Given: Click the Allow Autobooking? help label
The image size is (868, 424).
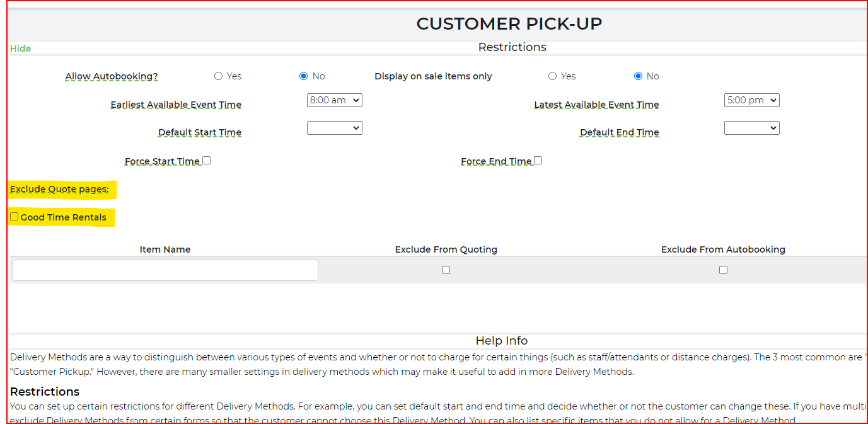Looking at the screenshot, I should tap(112, 76).
